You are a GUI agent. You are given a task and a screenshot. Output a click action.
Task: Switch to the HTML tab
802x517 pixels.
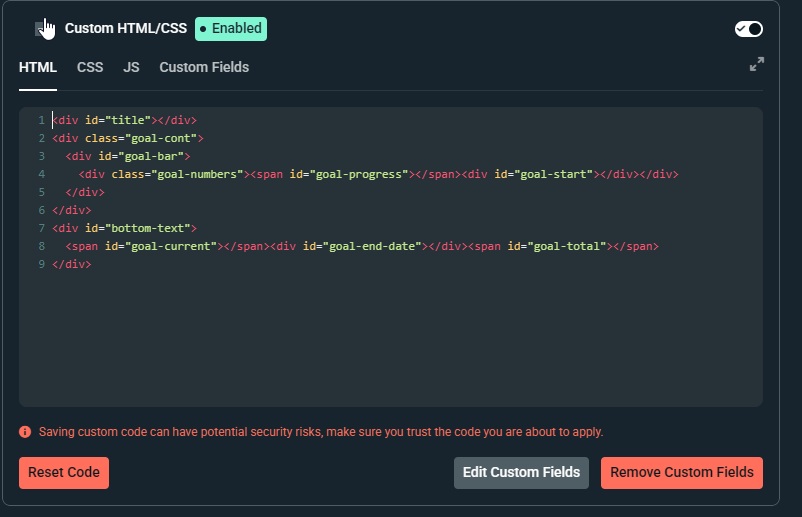(38, 68)
